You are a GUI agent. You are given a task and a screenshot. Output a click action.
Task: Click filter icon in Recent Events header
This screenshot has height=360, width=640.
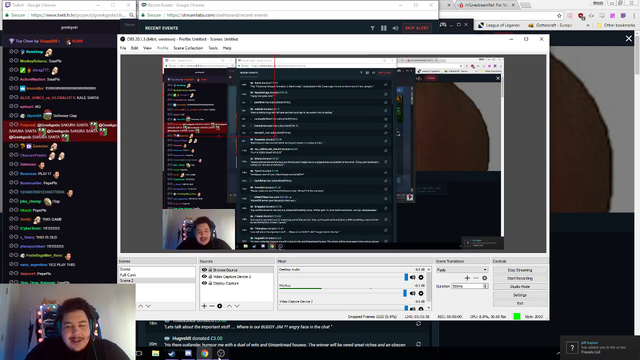372,28
